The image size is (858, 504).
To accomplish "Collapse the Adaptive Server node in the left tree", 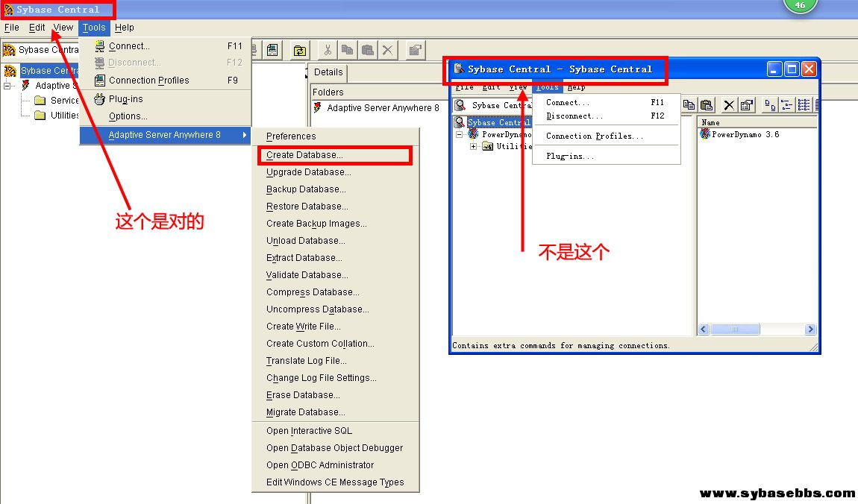I will pos(7,86).
